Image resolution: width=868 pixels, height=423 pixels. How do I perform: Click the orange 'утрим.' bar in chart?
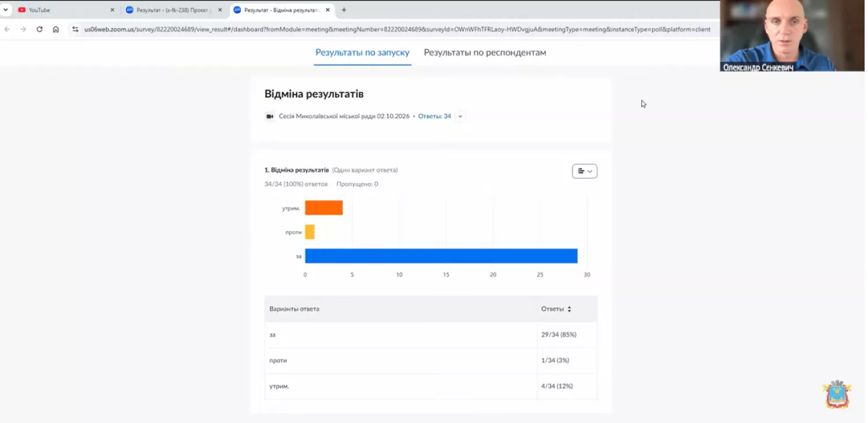click(324, 208)
